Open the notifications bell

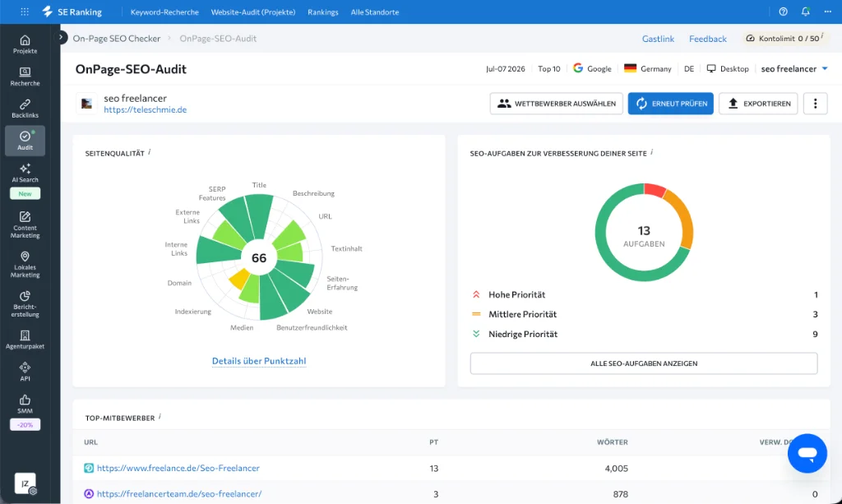(x=806, y=12)
